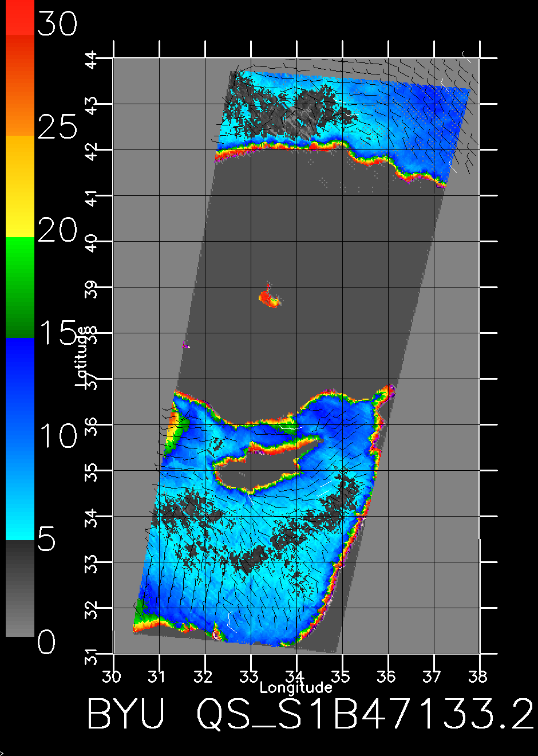Click the color scale label 5
The height and width of the screenshot is (756, 538).
(x=46, y=539)
